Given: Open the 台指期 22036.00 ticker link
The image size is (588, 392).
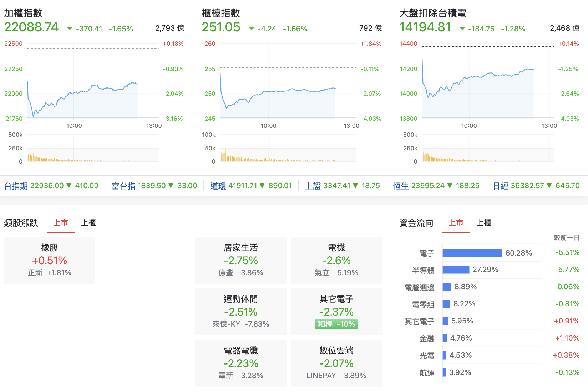Looking at the screenshot, I should pyautogui.click(x=51, y=186).
